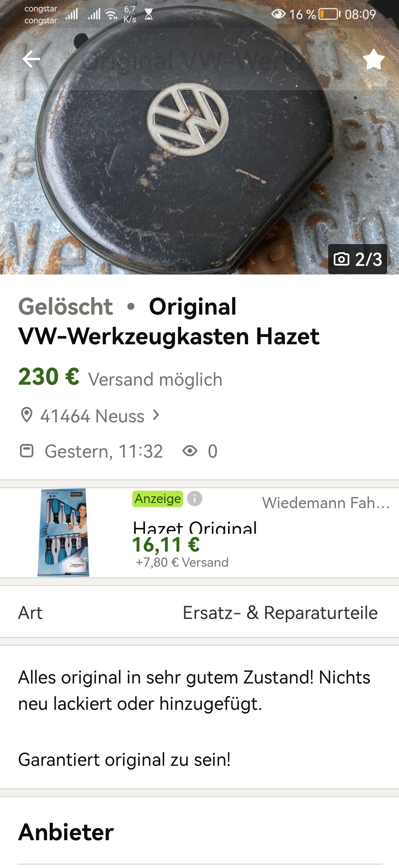Open the Hazet Original ad title
Image resolution: width=399 pixels, height=868 pixels.
point(195,527)
